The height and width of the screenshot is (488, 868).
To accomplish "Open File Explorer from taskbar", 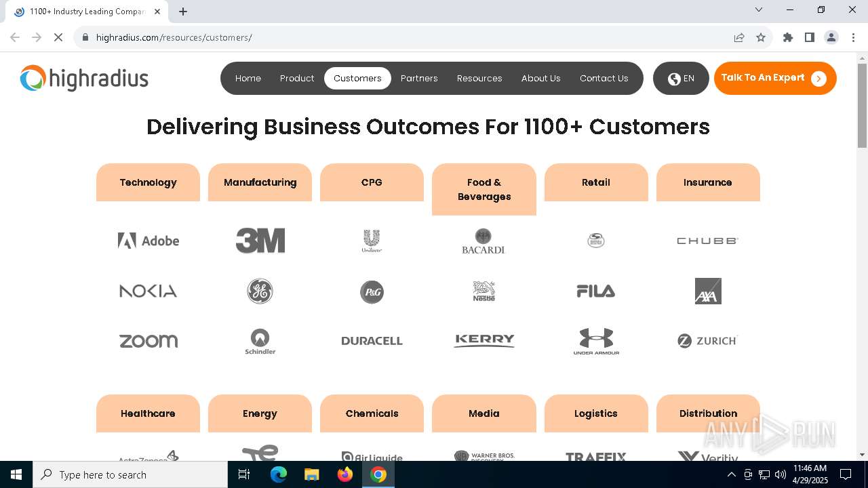I will 312,474.
